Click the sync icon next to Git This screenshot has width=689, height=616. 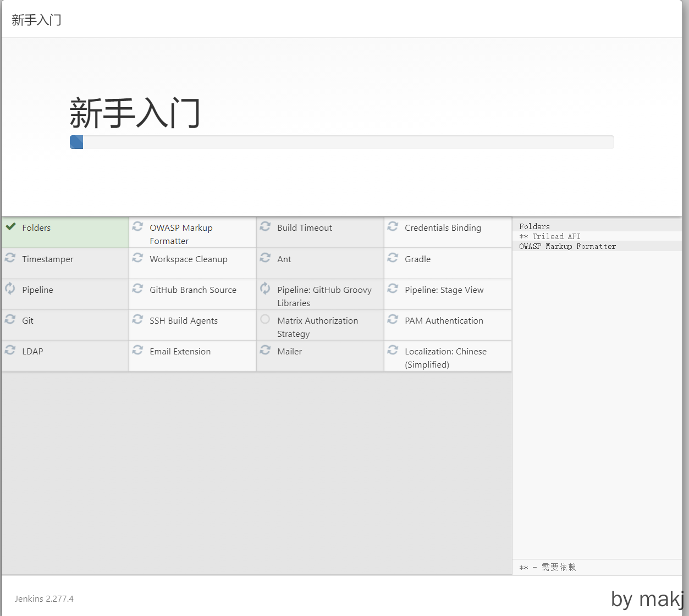pos(10,319)
